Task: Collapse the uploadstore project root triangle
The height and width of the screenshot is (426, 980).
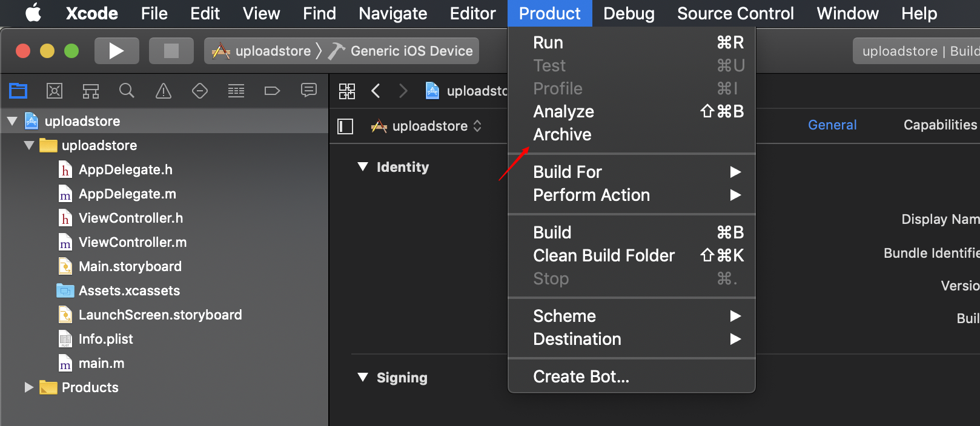Action: (12, 121)
